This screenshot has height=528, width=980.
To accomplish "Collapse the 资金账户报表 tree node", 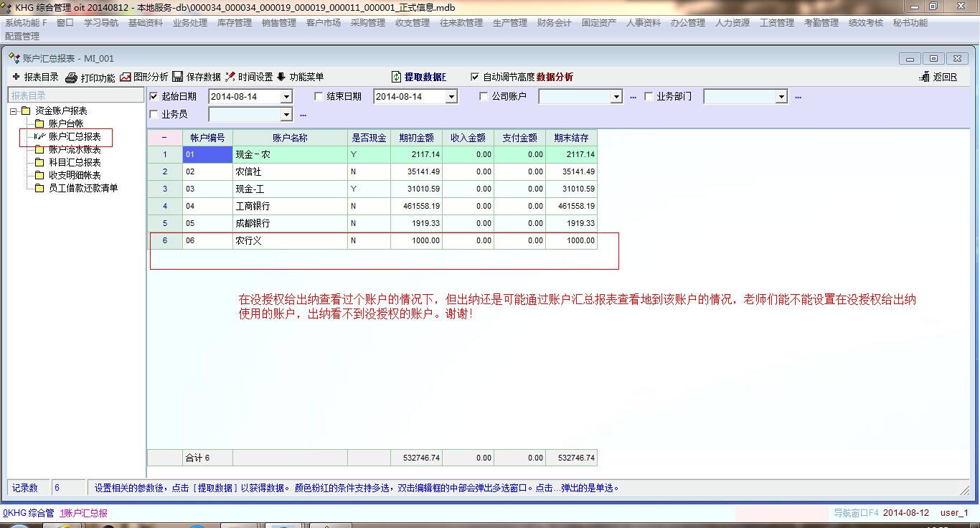I will (x=14, y=111).
